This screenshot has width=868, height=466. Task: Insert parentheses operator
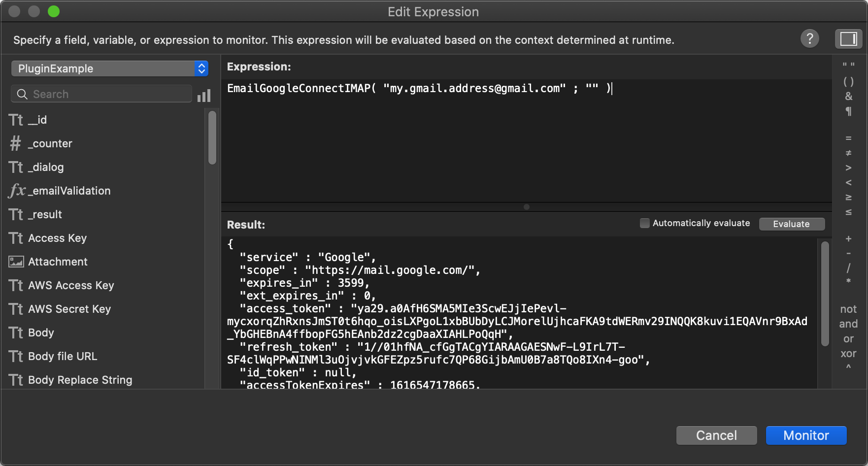(x=848, y=81)
